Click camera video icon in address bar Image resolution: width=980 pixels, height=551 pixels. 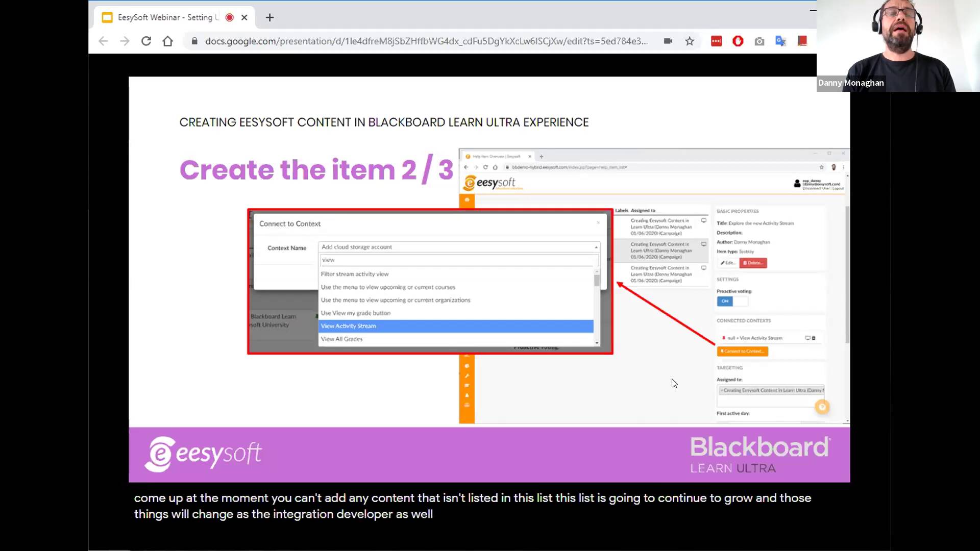[668, 41]
